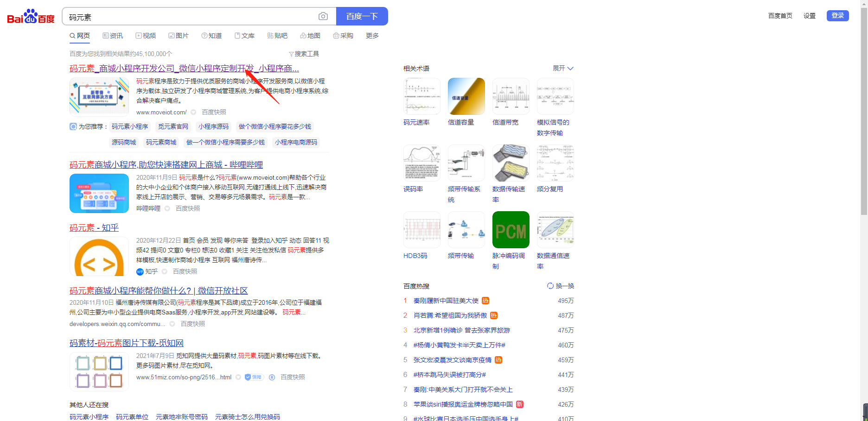This screenshot has width=868, height=421.
Task: Open the 哔哩哔哩 码元素商城小程序 result
Action: click(x=166, y=165)
